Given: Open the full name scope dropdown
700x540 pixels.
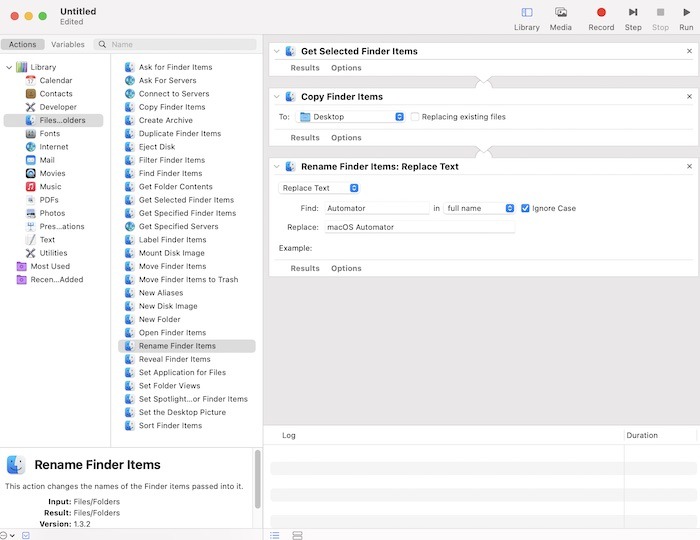Looking at the screenshot, I should coord(479,208).
